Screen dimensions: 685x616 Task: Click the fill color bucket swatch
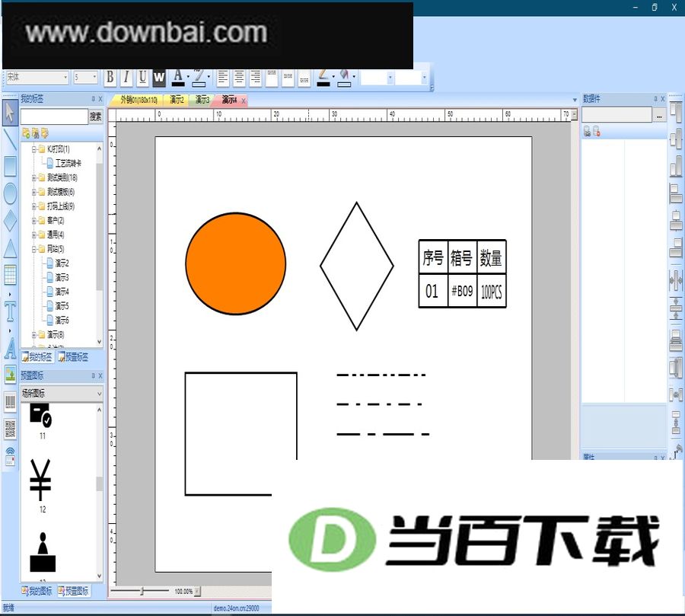pos(344,78)
